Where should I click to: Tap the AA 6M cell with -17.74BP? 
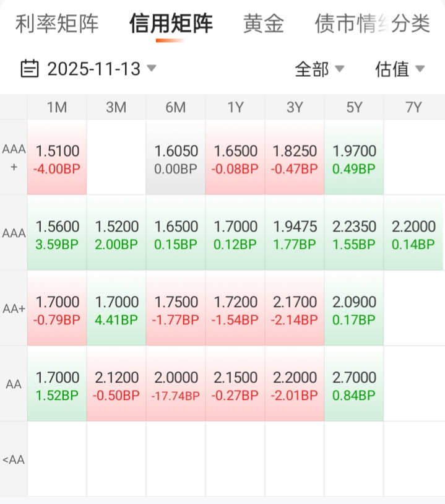tap(176, 384)
